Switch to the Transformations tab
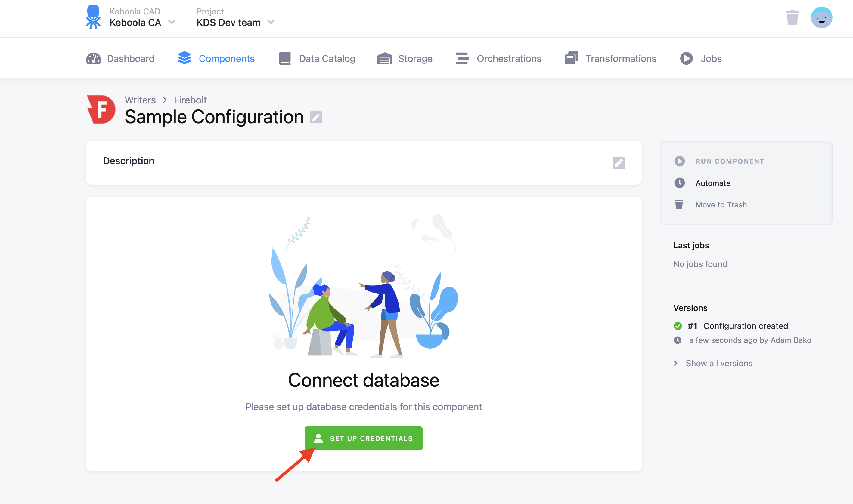853x504 pixels. click(621, 58)
